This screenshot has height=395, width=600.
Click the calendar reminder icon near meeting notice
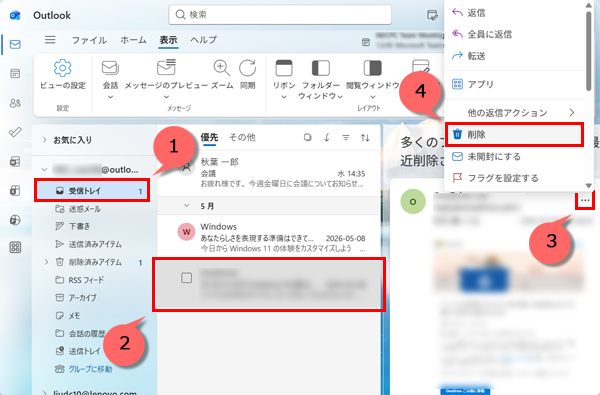(x=366, y=42)
